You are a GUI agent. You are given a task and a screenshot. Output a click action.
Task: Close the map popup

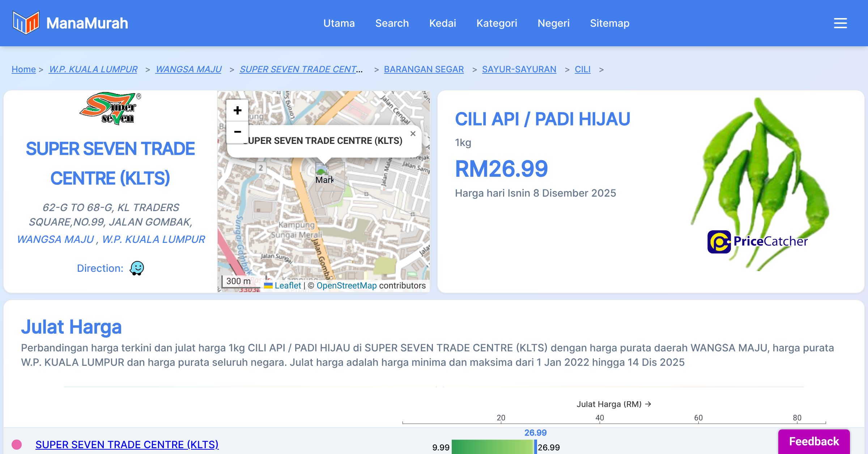coord(413,134)
